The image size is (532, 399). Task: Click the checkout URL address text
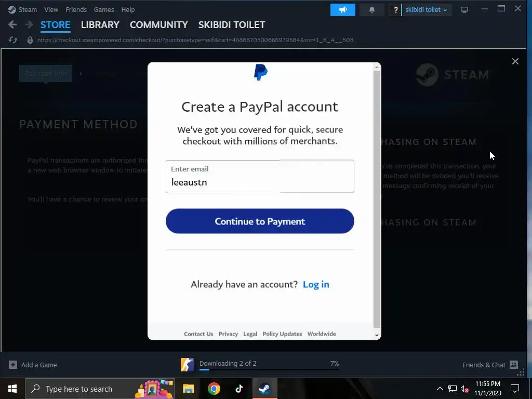point(195,40)
